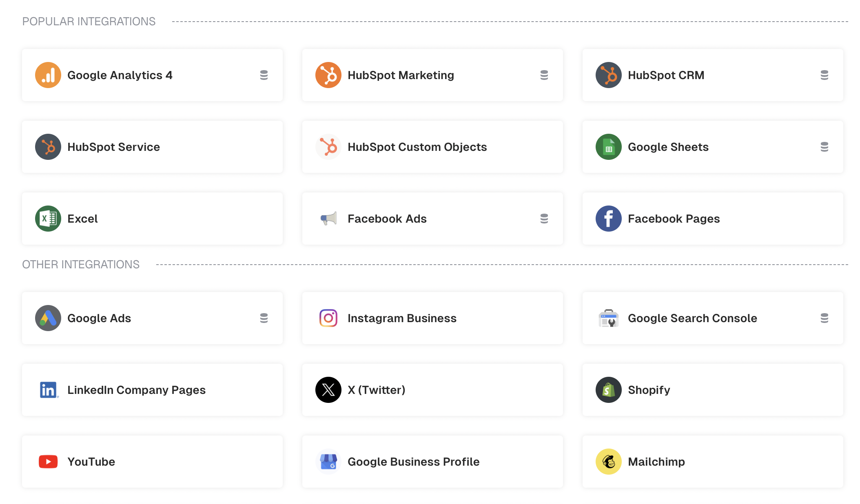Click the X (Twitter) logo
Viewport: 860px width, 504px height.
click(328, 390)
